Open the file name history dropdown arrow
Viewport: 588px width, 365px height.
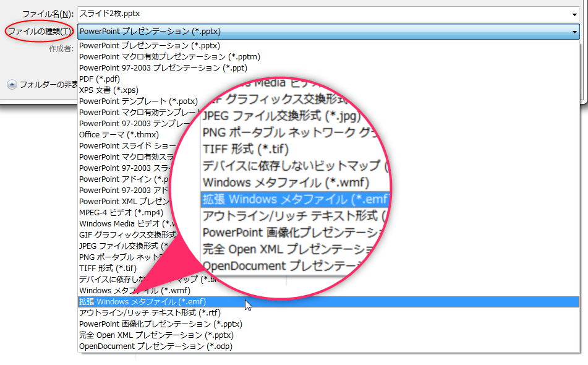[574, 15]
